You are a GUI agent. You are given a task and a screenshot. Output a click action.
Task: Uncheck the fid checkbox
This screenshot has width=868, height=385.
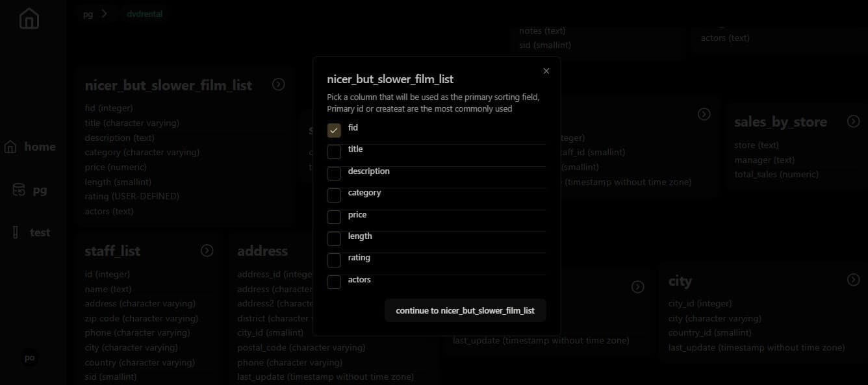(334, 130)
